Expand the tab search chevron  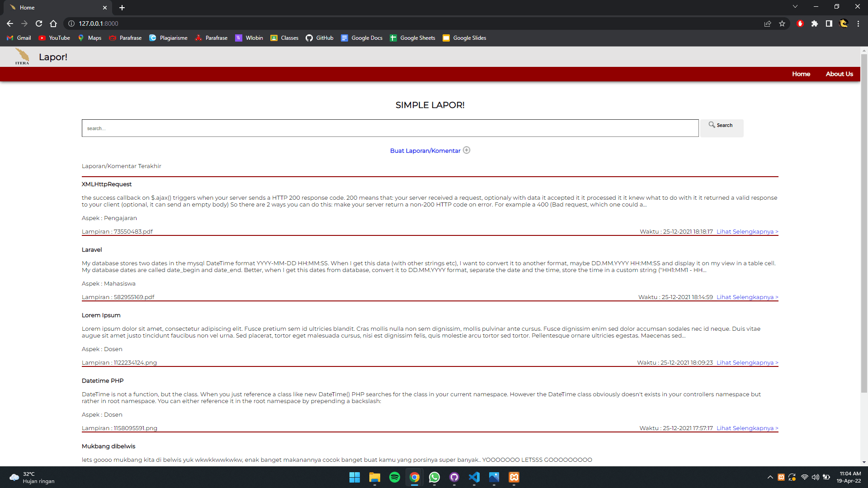(x=795, y=7)
